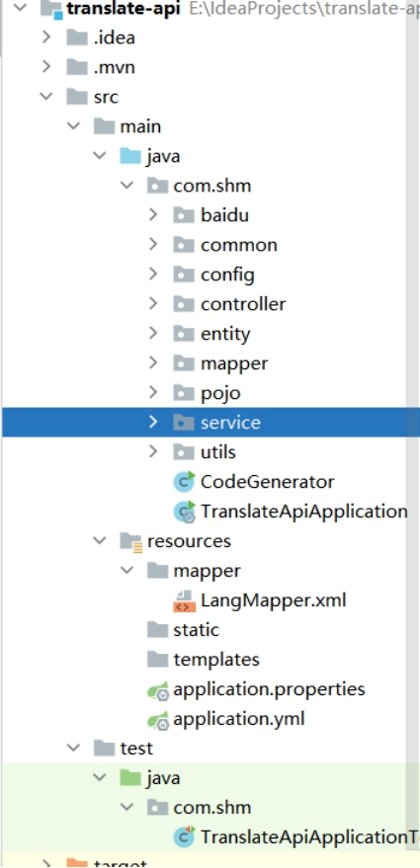Viewport: 420px width, 868px height.
Task: Expand the .mvn folder chevron
Action: [46, 67]
